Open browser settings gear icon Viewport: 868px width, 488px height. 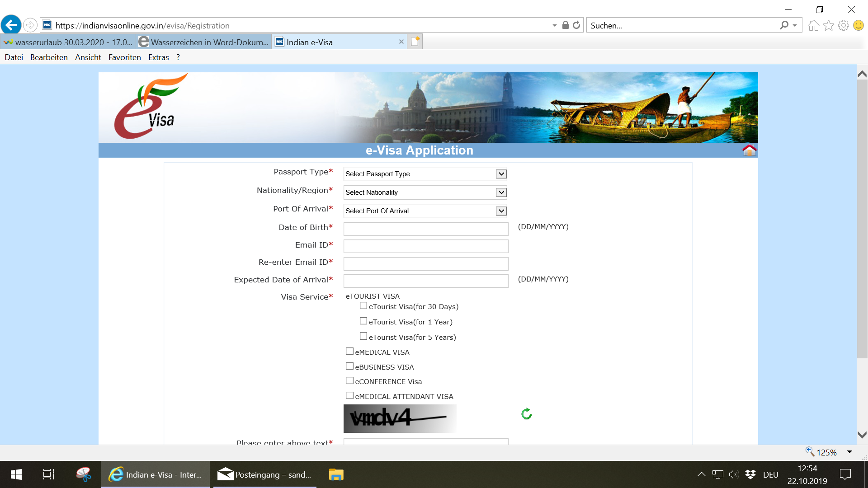point(844,26)
